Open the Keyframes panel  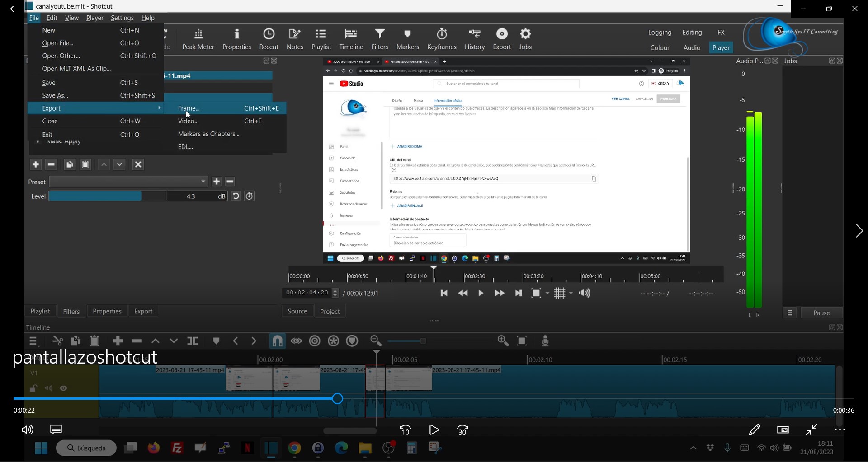pos(442,39)
